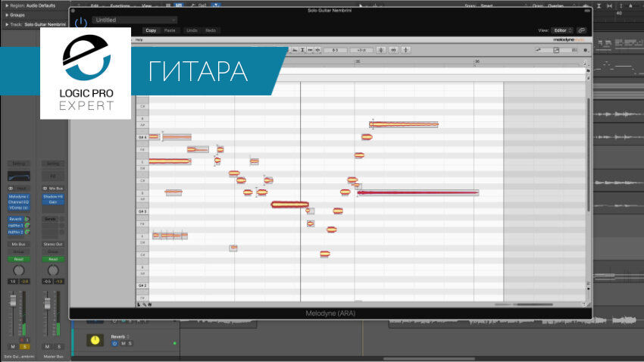Mute the Master Bus channel strip
This screenshot has height=362, width=644.
coord(47,347)
